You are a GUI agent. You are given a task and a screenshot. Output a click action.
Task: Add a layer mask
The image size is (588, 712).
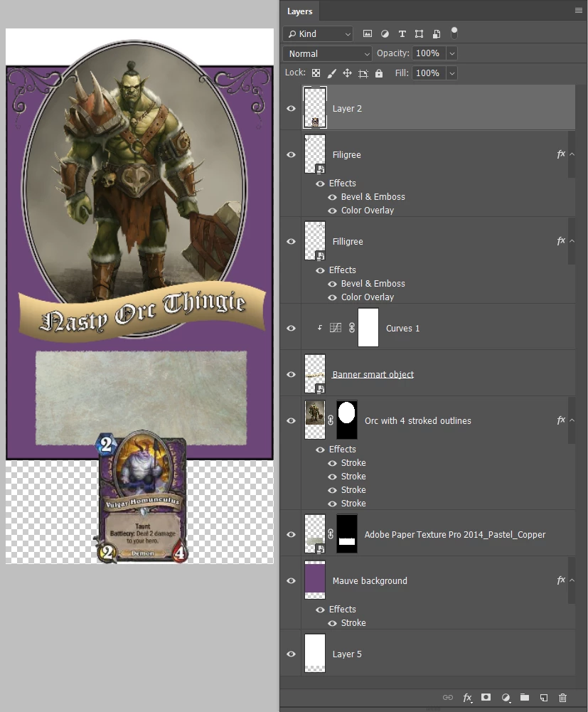[x=486, y=697]
